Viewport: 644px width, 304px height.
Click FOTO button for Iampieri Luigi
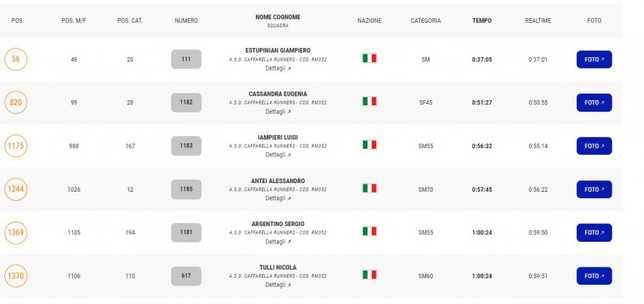tap(594, 146)
